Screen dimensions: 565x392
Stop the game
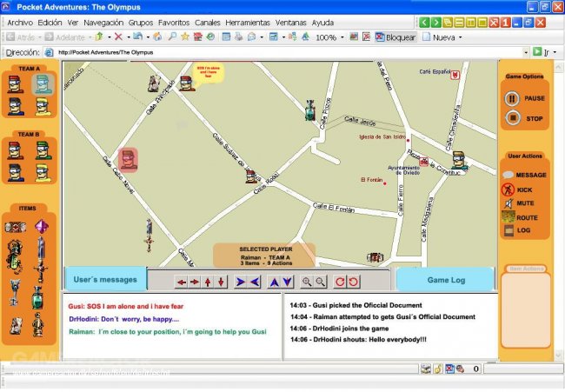[512, 118]
